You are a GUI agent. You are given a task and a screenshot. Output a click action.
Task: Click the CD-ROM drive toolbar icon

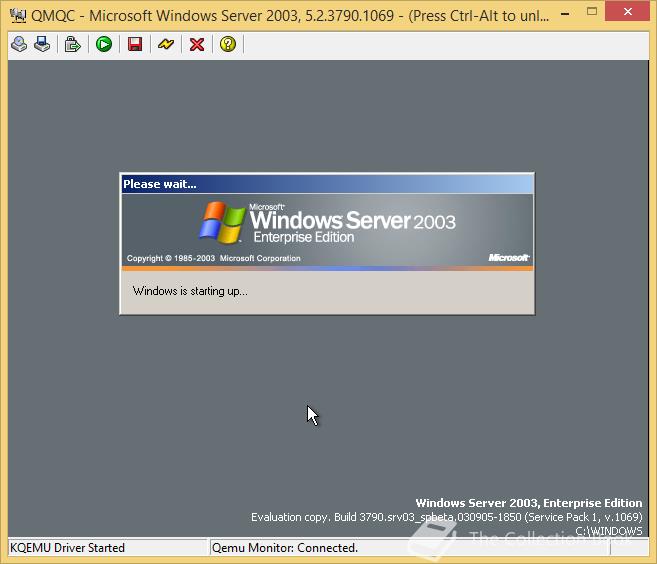pos(19,44)
